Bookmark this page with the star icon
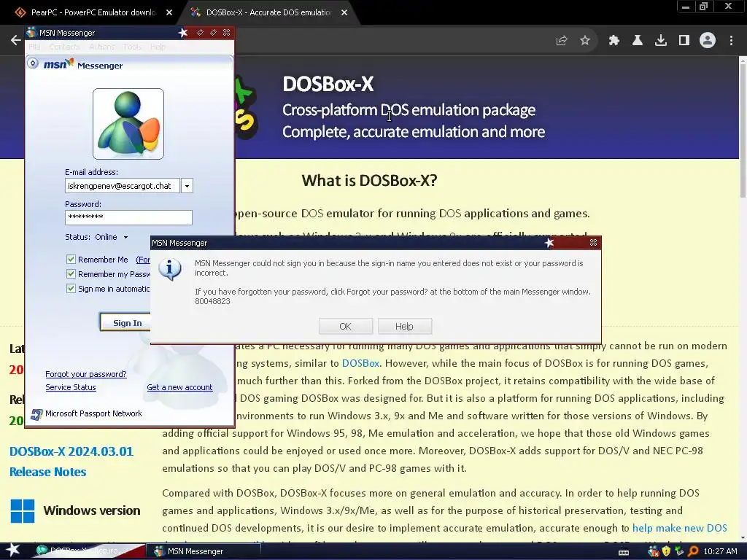Image resolution: width=747 pixels, height=560 pixels. 585,41
